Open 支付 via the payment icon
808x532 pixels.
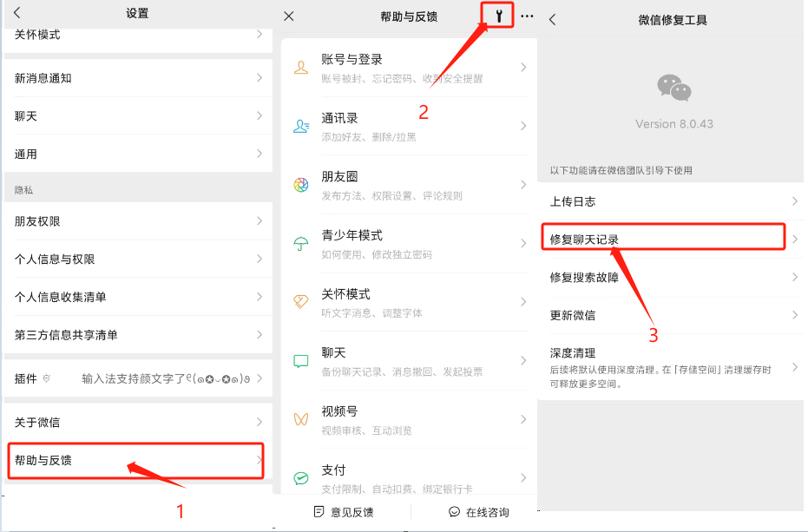pyautogui.click(x=299, y=476)
